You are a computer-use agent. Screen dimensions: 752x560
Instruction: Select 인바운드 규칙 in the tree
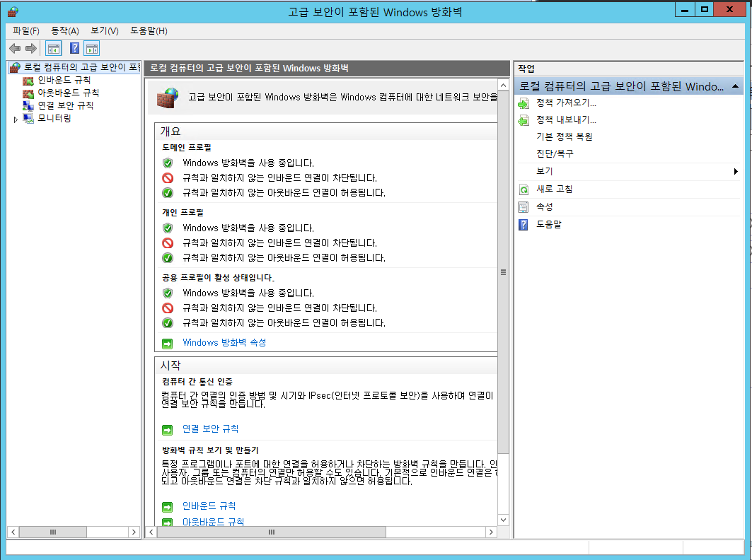click(x=64, y=80)
